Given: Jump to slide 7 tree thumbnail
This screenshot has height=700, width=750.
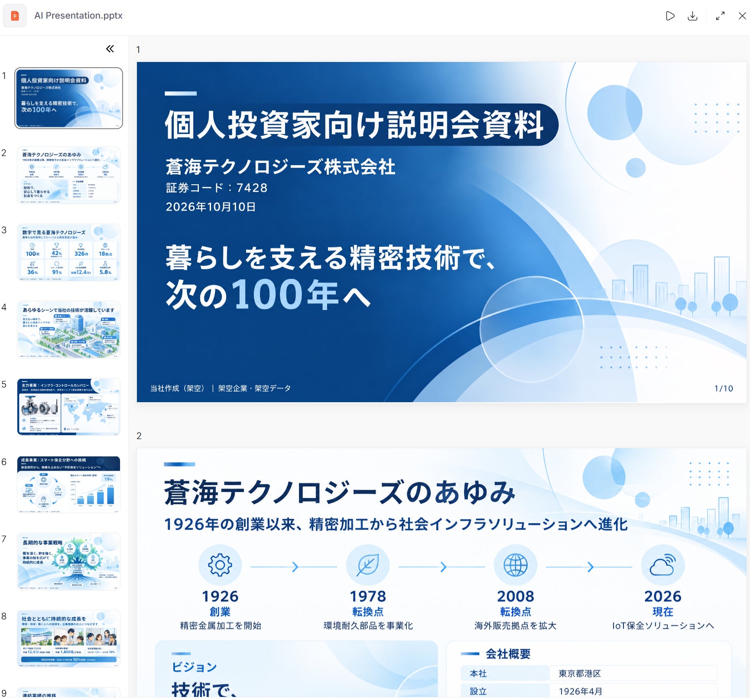Looking at the screenshot, I should [x=68, y=561].
